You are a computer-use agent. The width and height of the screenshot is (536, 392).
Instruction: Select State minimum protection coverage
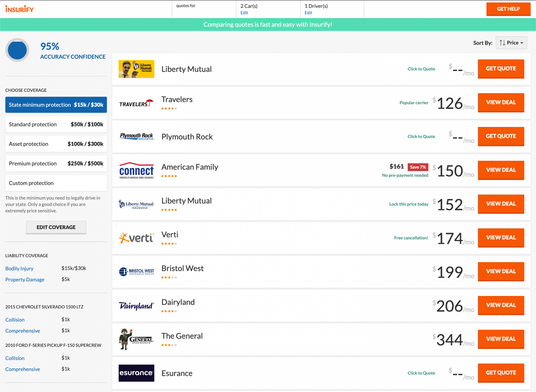coord(56,105)
